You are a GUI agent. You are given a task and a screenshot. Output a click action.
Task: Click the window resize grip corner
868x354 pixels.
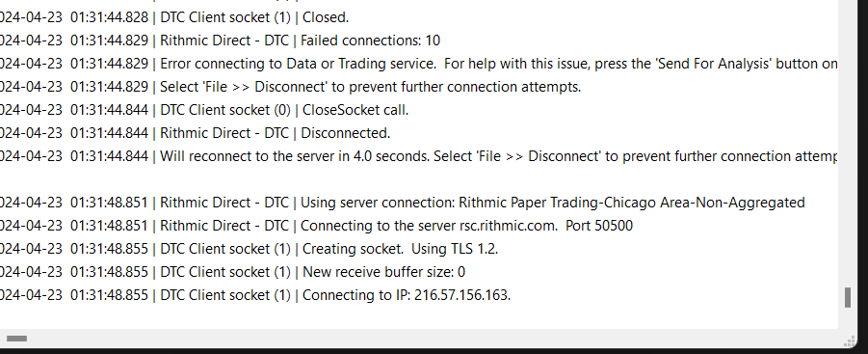coord(849,340)
